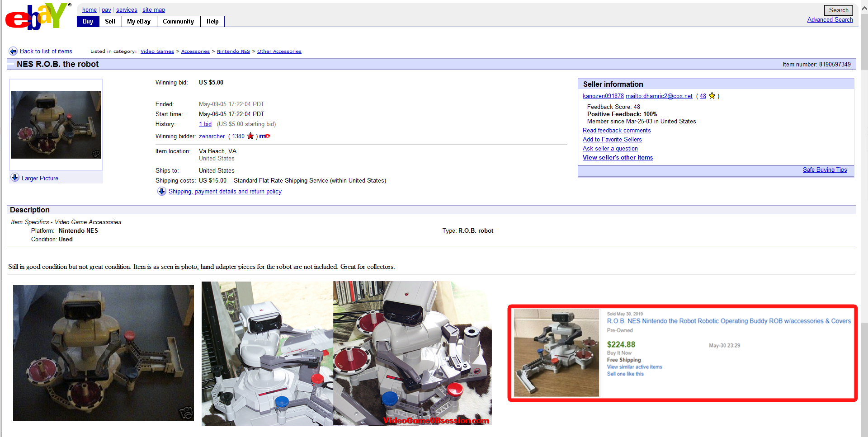Open the Community tab
Viewport: 868px width, 437px height.
point(178,21)
